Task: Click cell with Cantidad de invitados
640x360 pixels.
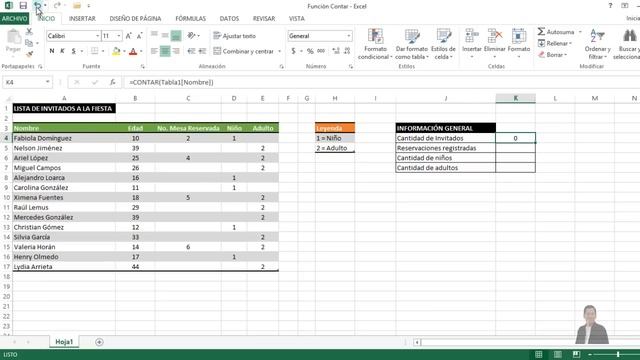Action: click(x=445, y=138)
